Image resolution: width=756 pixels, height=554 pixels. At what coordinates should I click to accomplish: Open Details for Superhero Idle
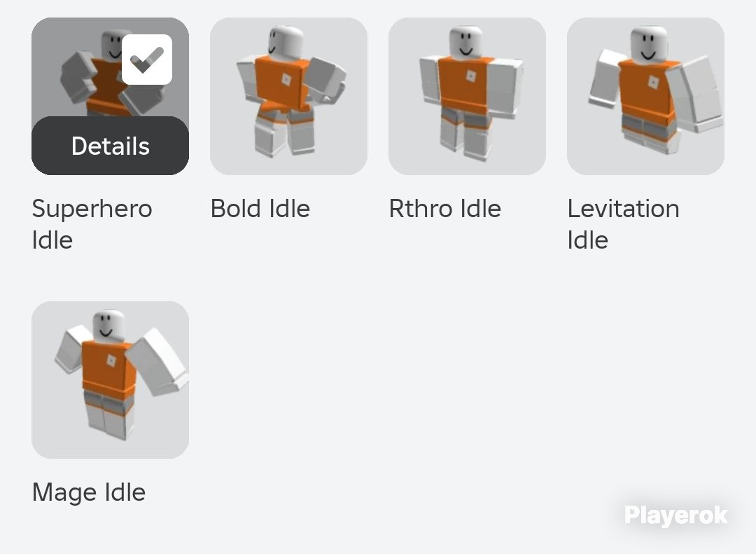point(111,146)
